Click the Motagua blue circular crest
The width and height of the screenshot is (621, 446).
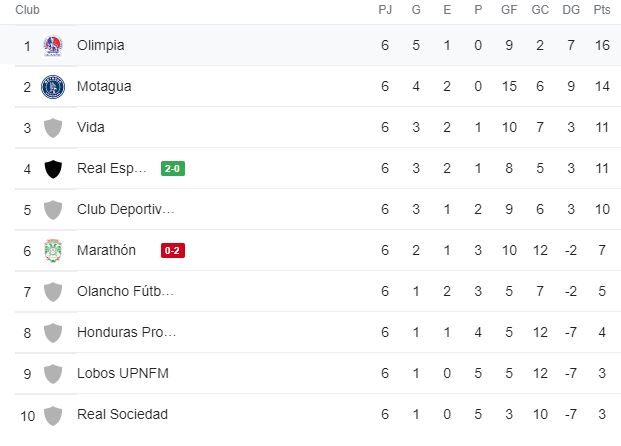click(x=53, y=87)
